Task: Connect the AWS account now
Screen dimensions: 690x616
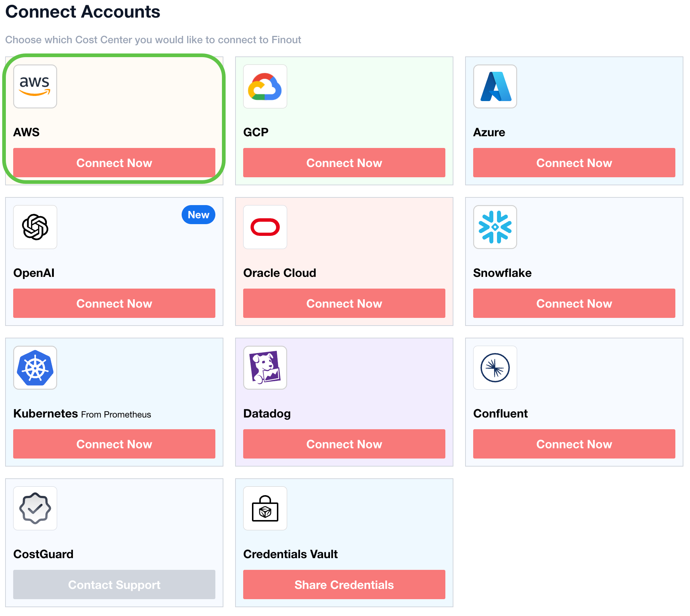Action: pyautogui.click(x=114, y=163)
